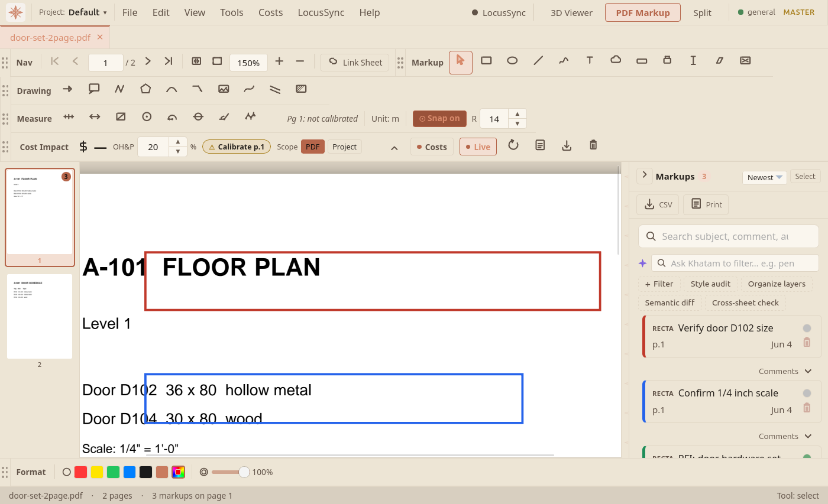Pick the red color swatch
Image resolution: width=828 pixels, height=504 pixels.
81,472
